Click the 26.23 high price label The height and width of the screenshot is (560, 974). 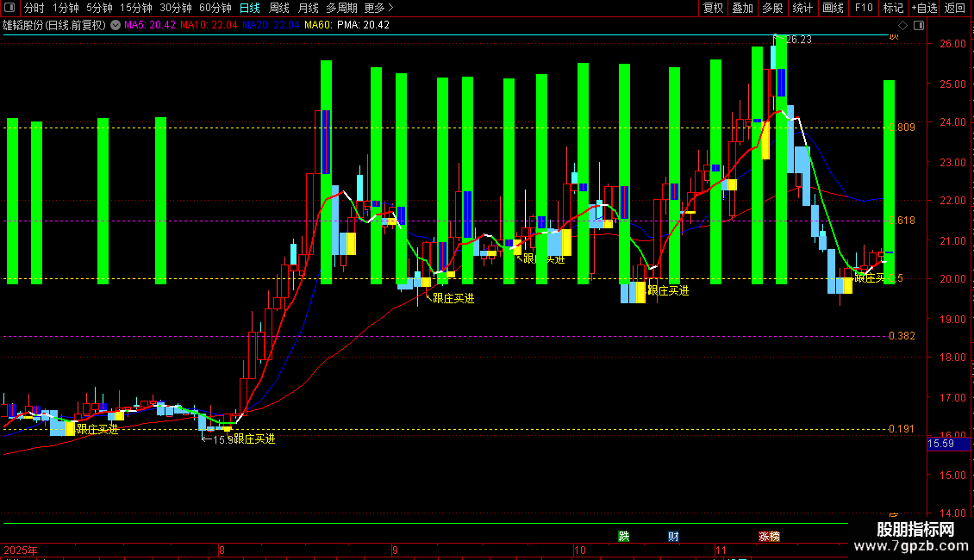point(798,40)
